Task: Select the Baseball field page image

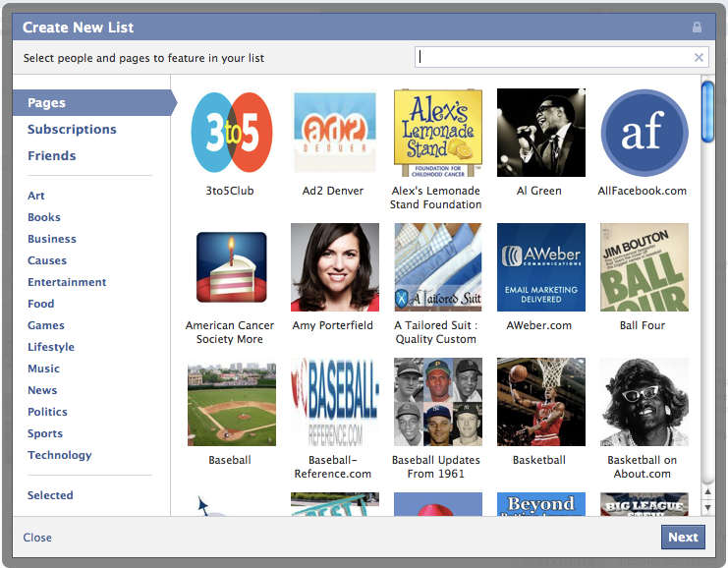Action: [232, 402]
